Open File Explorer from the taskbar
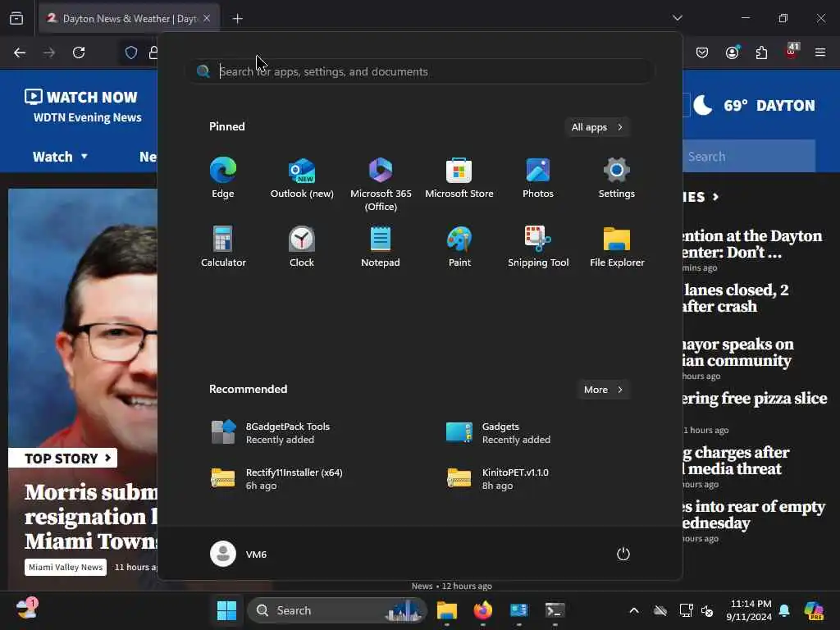Viewport: 840px width, 630px height. tap(447, 610)
